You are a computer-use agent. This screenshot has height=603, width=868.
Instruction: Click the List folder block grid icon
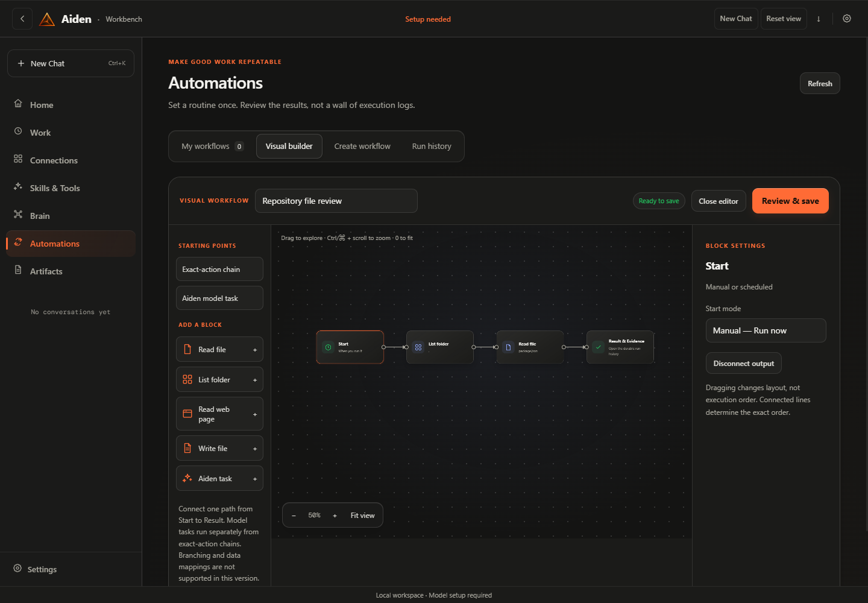187,379
